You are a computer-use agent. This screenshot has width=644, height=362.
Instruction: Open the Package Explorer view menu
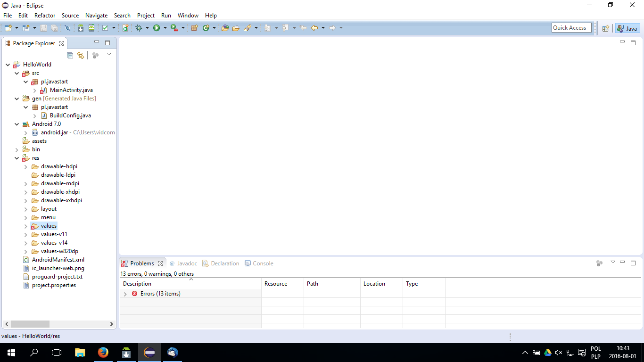(109, 54)
